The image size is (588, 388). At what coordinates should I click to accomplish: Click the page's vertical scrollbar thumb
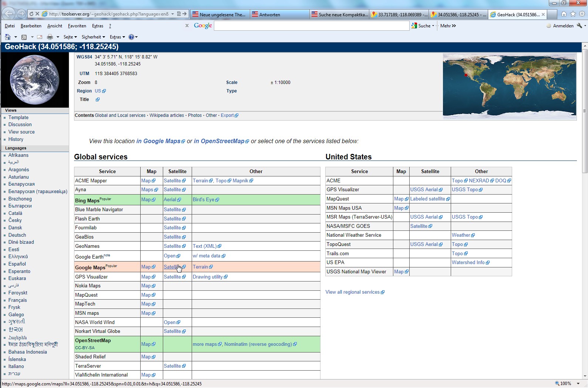coord(585,111)
